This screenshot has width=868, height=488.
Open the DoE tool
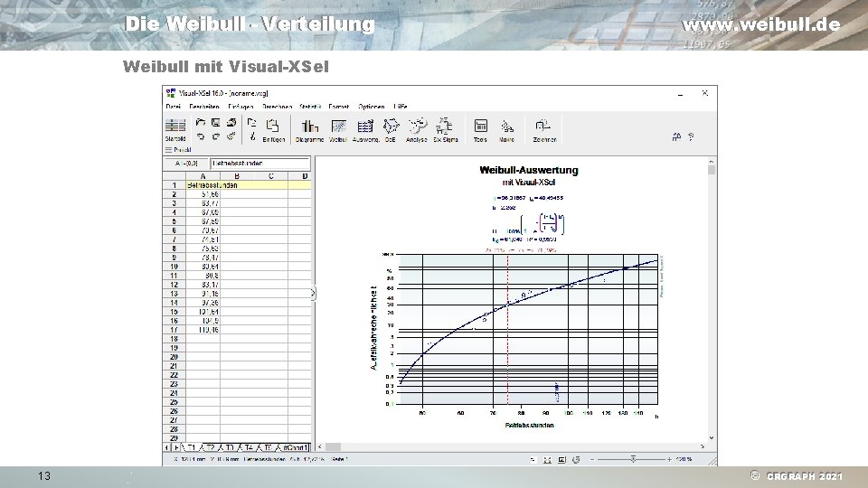pyautogui.click(x=391, y=130)
